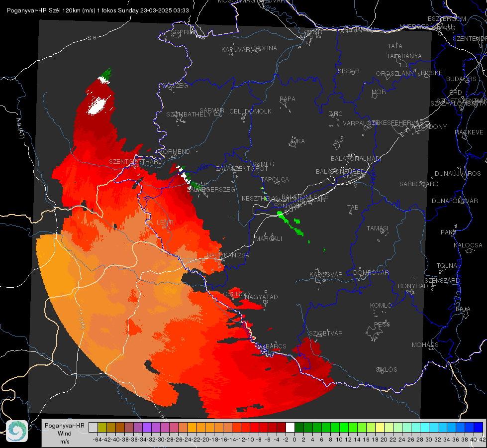Click the 'DUNAUJVAROS' city label
Screen dimensions: 487x448
pyautogui.click(x=458, y=174)
